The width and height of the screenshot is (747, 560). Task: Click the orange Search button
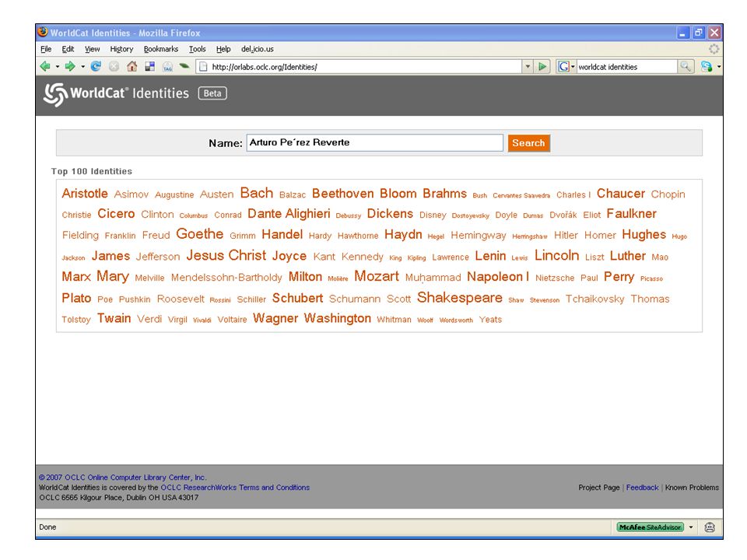(x=529, y=143)
